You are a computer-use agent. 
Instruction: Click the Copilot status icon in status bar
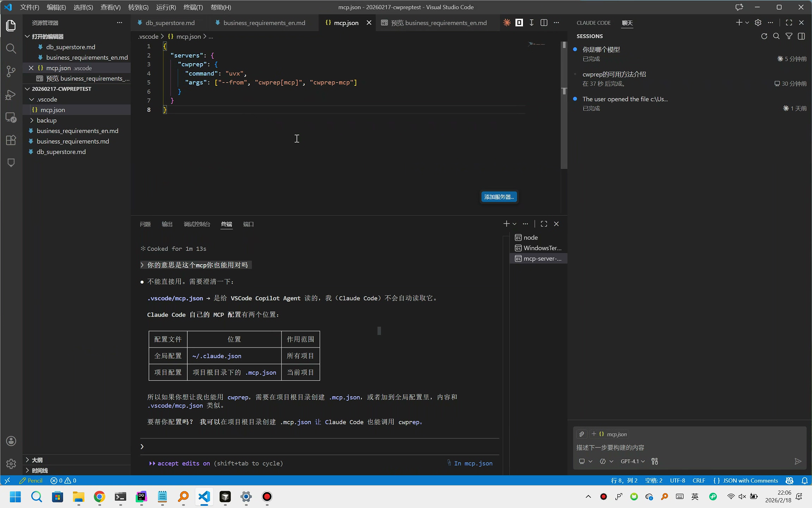(x=789, y=480)
